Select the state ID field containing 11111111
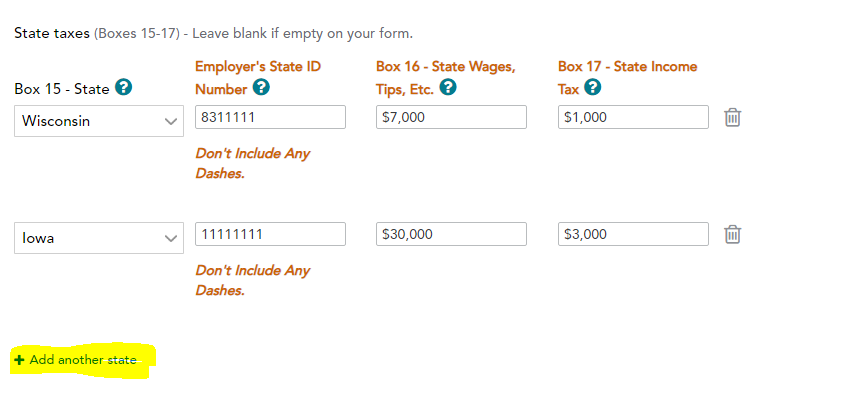This screenshot has width=856, height=402. tap(270, 234)
